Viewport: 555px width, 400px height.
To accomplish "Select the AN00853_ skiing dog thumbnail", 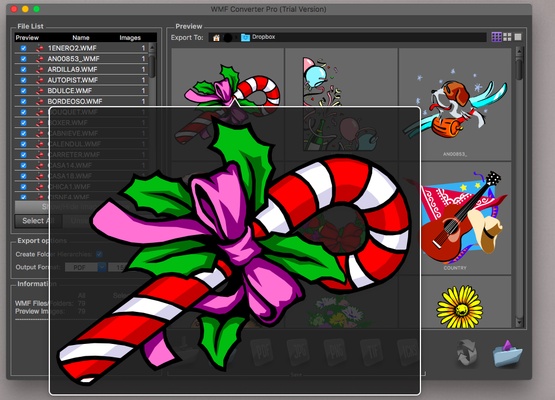I will click(455, 104).
